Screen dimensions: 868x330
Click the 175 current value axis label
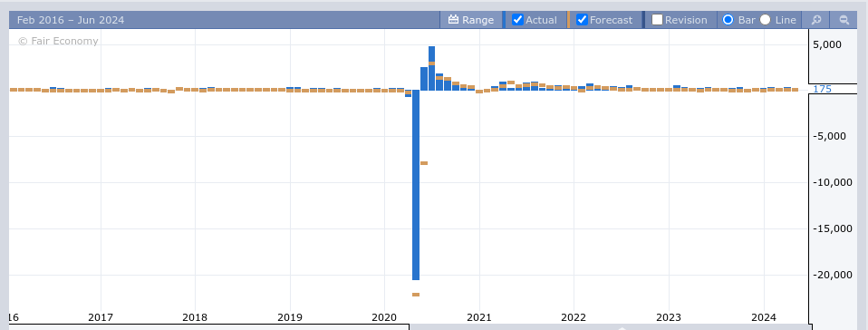[x=822, y=89]
